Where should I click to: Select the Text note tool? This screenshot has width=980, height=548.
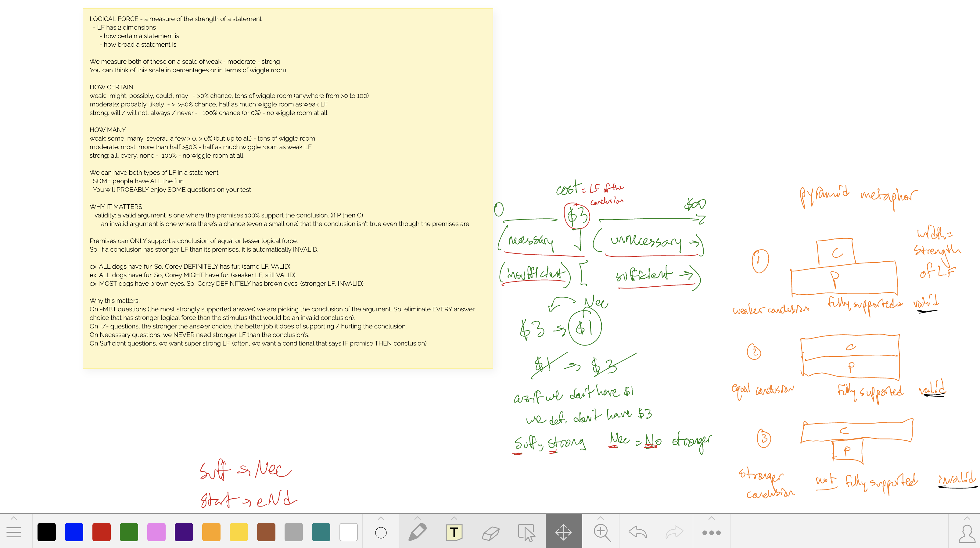[x=454, y=532]
